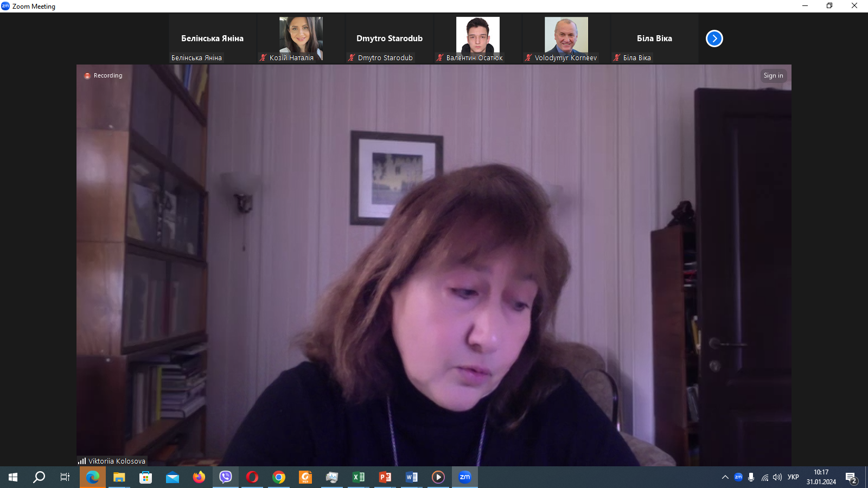Switch to media player in taskbar
Image resolution: width=868 pixels, height=488 pixels.
coord(438,477)
